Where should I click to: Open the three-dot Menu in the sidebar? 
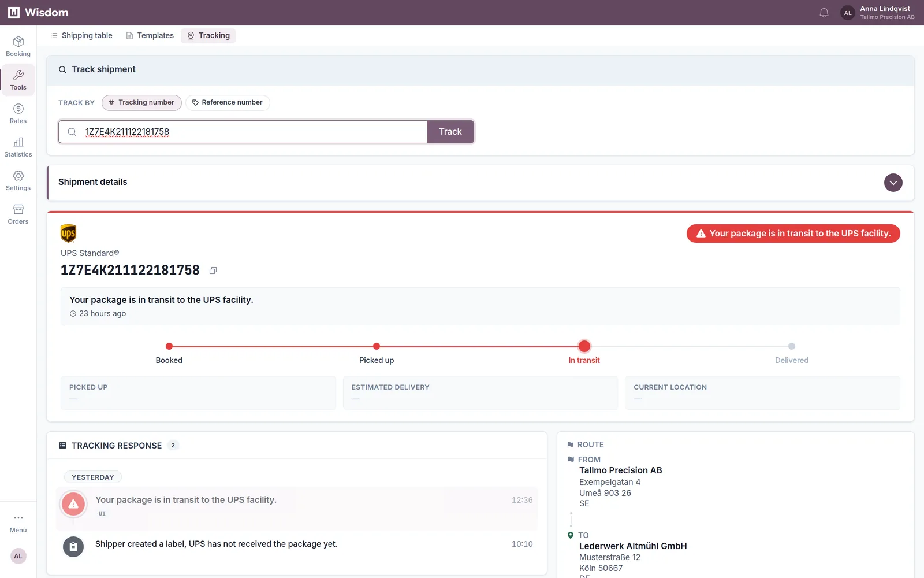pyautogui.click(x=18, y=523)
